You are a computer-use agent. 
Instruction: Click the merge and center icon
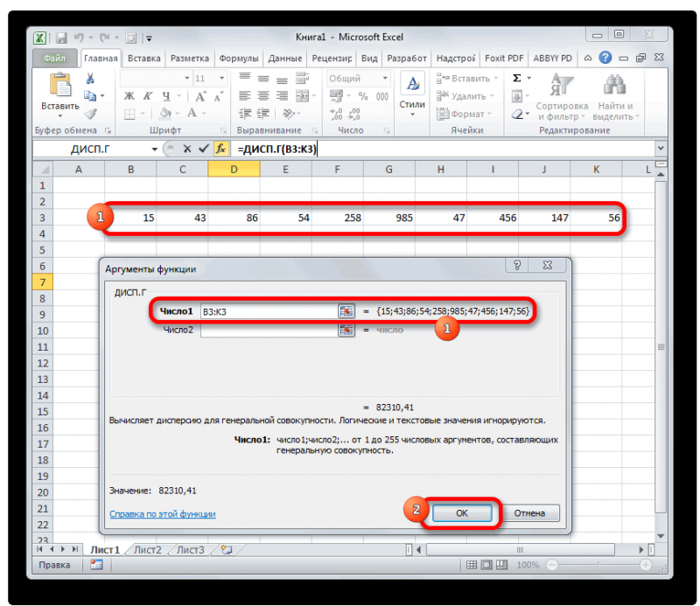(x=302, y=96)
